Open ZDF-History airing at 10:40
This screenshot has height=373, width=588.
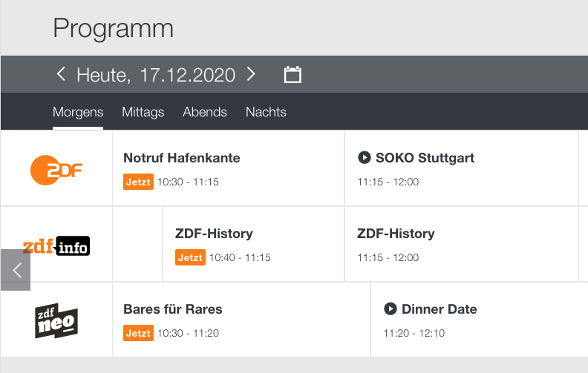[214, 234]
